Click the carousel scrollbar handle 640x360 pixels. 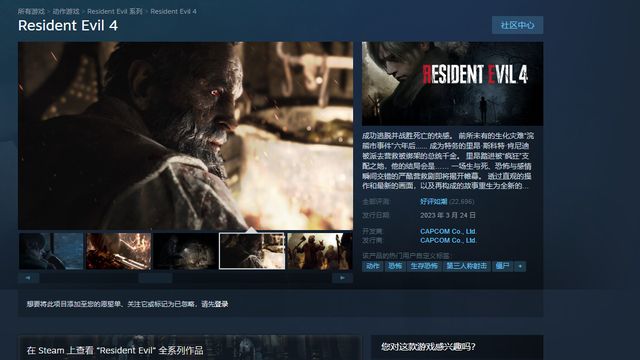coord(155,278)
